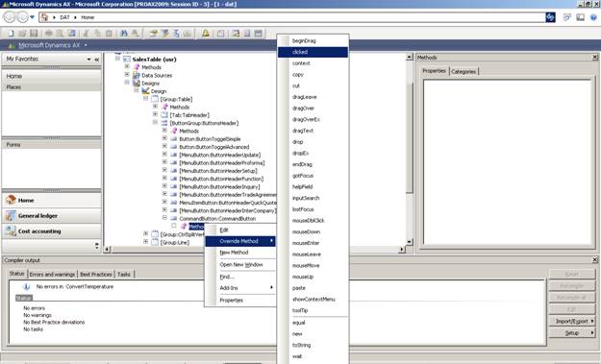This screenshot has width=601, height=364.
Task: Toggle the box beside the selected Methods node
Action: coord(174,226)
